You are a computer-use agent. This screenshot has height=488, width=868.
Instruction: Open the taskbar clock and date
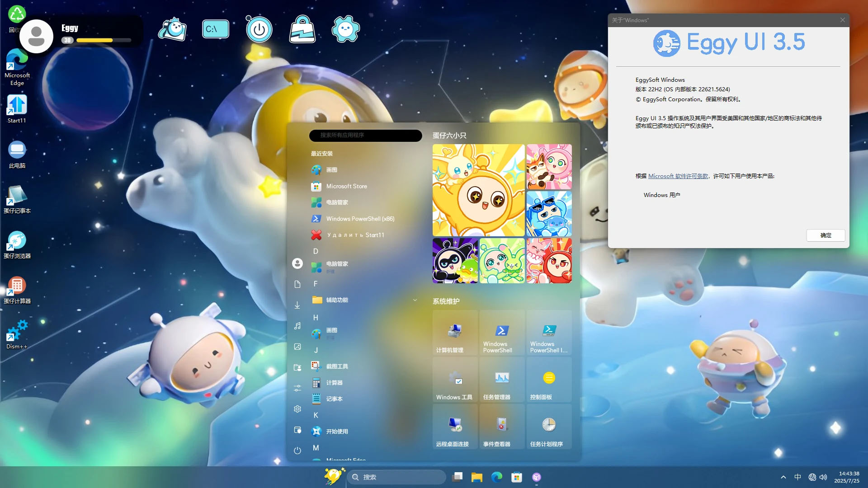(846, 477)
